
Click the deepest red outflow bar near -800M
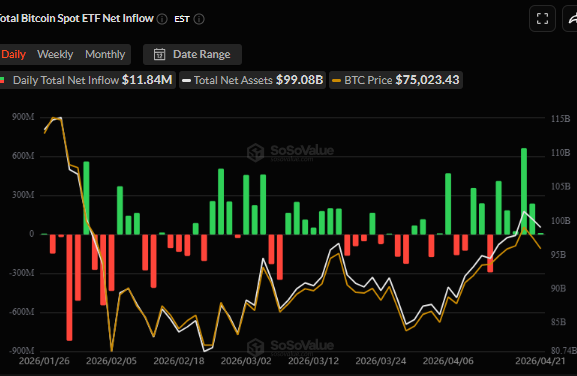point(69,287)
